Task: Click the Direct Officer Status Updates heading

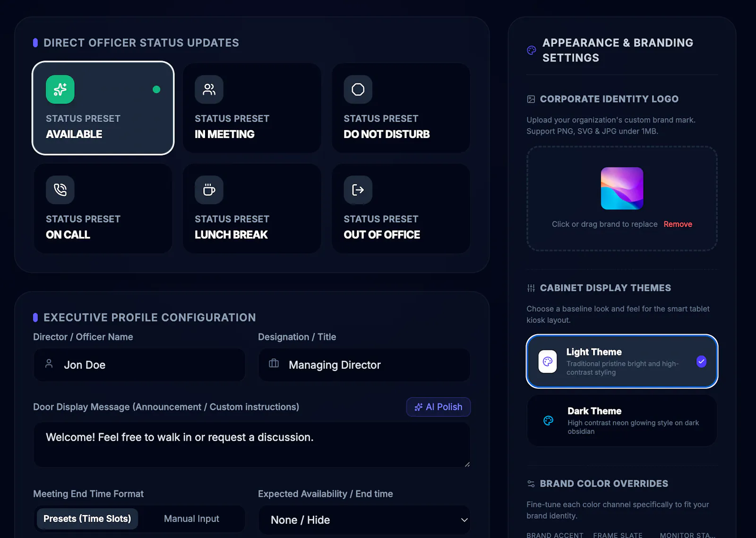Action: coord(141,43)
